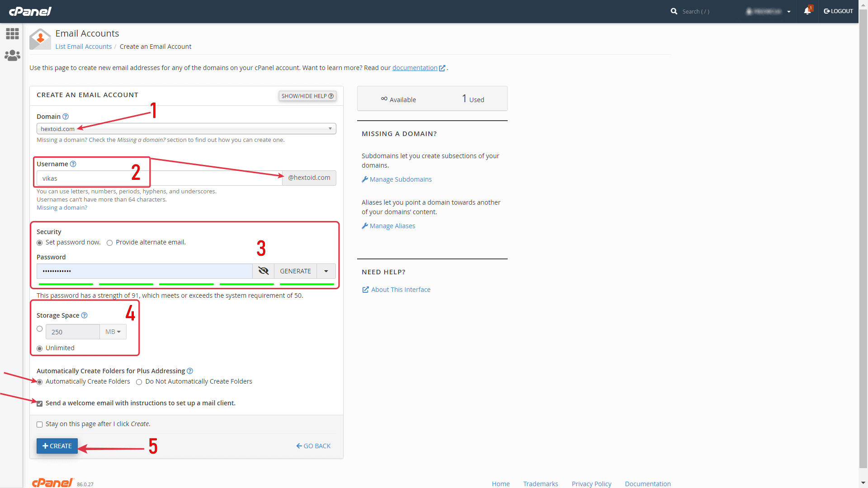Click List Email Accounts breadcrumb link
868x488 pixels.
(x=84, y=46)
